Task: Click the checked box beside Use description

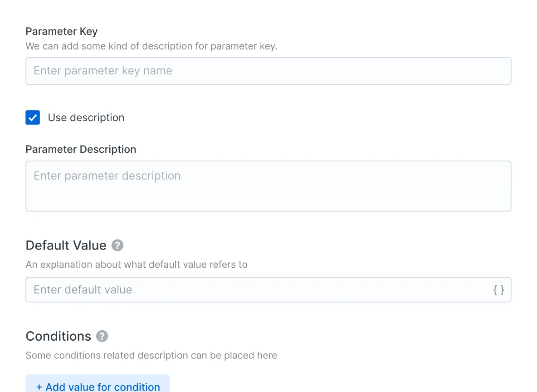Action: 33,118
